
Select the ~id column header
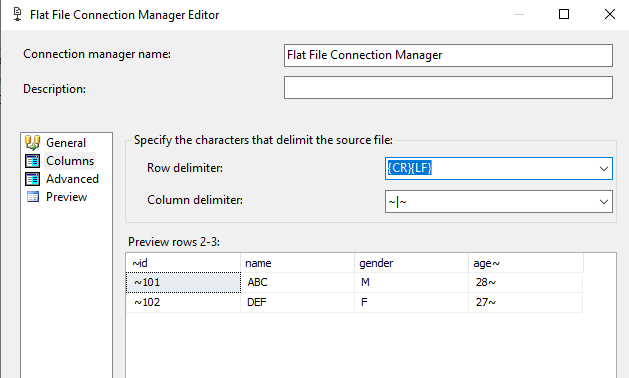coord(183,263)
